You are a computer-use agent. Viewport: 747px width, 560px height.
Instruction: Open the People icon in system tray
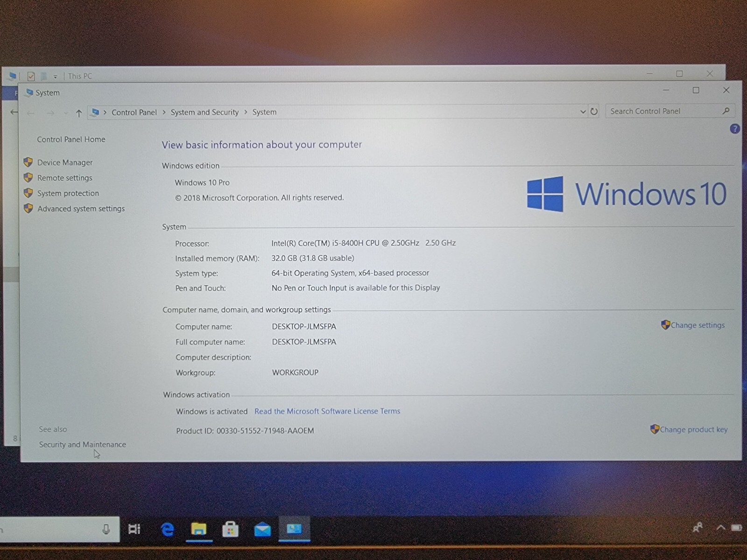pyautogui.click(x=698, y=528)
